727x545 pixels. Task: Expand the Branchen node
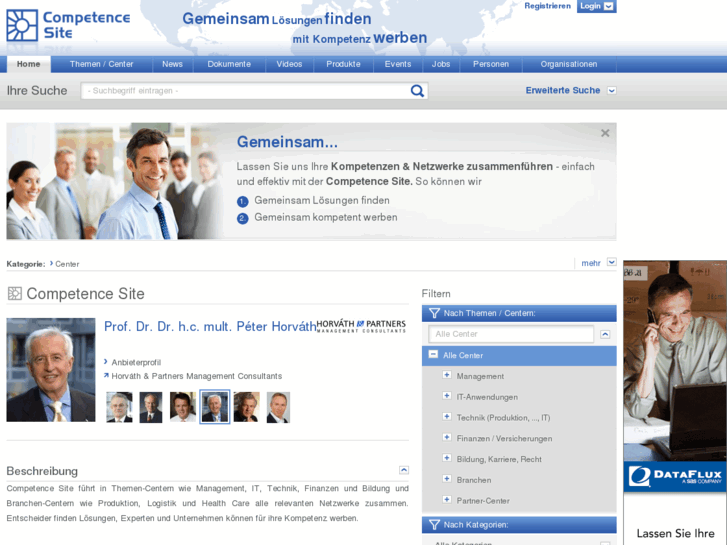tap(447, 479)
